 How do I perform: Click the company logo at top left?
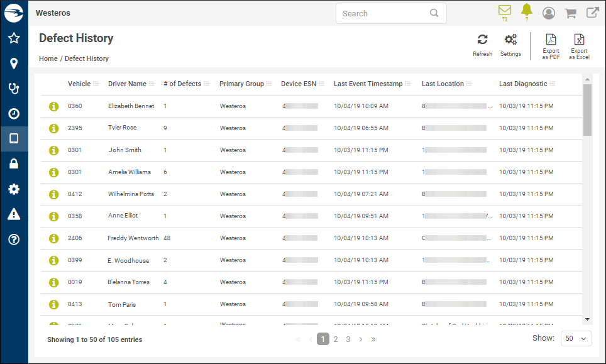(x=14, y=13)
